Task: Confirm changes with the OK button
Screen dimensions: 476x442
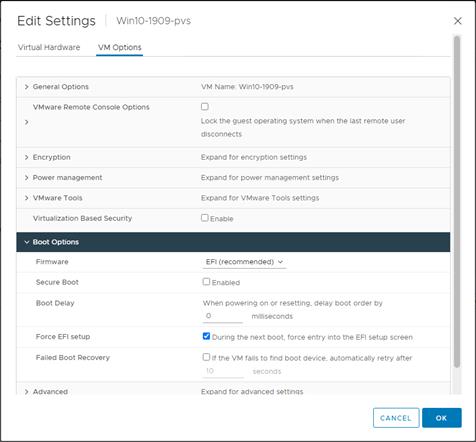Action: click(x=442, y=418)
